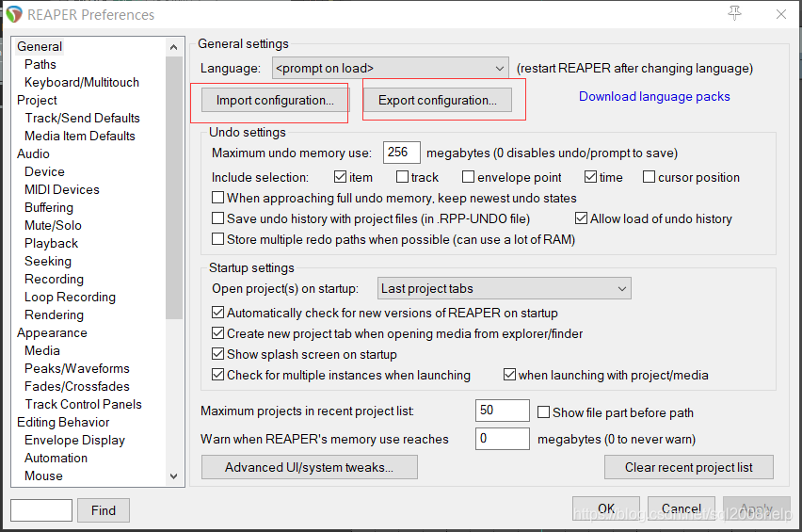This screenshot has width=802, height=532.
Task: Click Export configuration button
Action: 438,100
